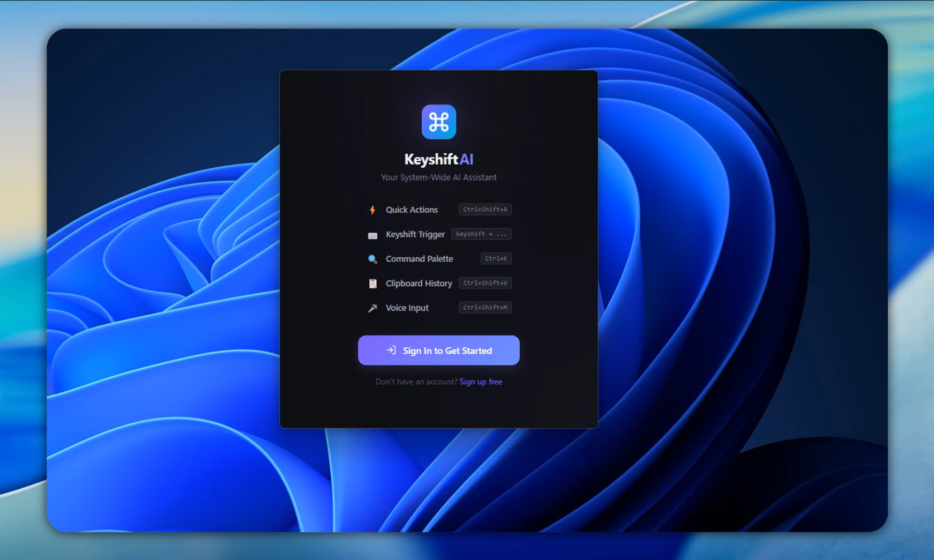Click the 'keyshift + ...' trigger badge
934x560 pixels.
tap(481, 234)
